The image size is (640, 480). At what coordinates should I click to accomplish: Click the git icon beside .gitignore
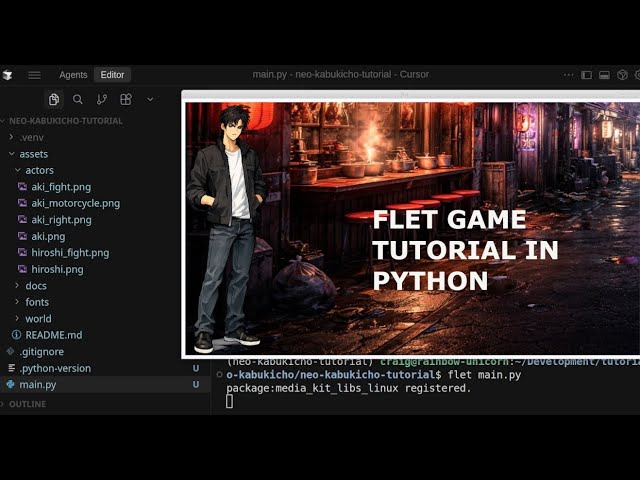[11, 351]
